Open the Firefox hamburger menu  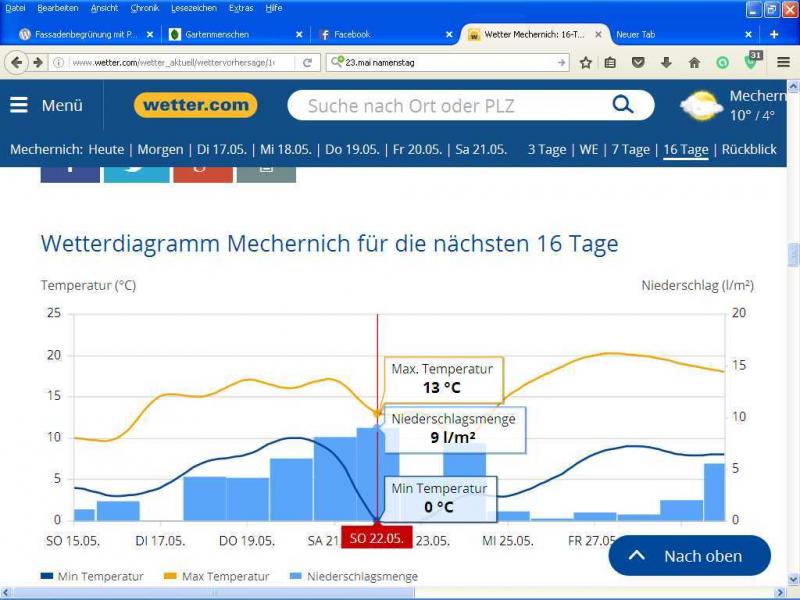pos(783,62)
